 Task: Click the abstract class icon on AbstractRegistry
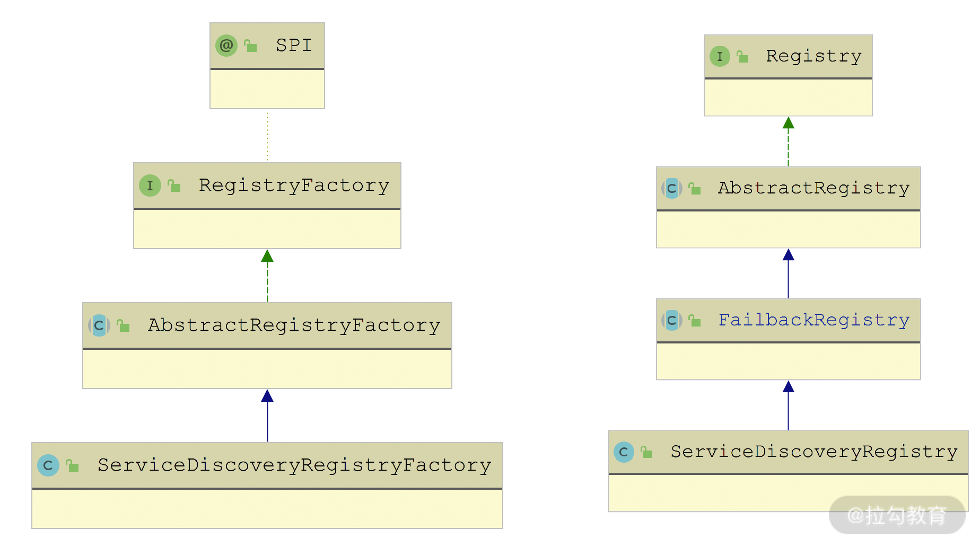click(x=672, y=188)
